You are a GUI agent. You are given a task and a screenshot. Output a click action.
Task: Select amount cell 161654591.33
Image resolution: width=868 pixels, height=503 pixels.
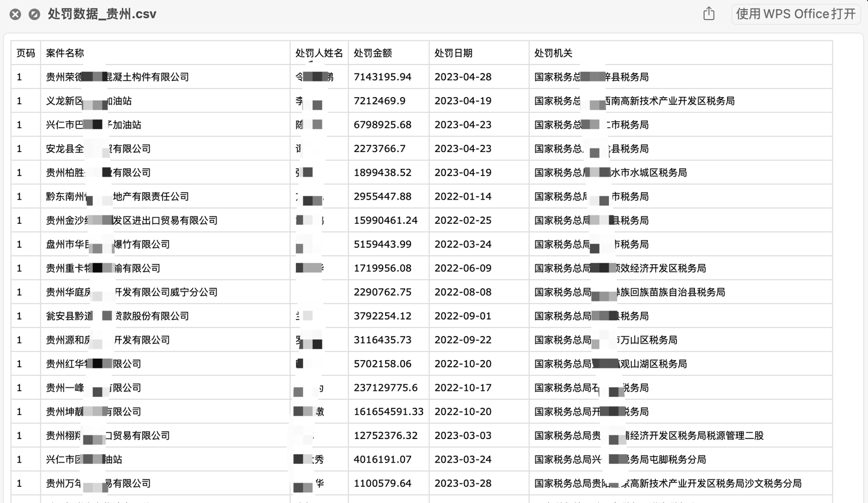[x=389, y=411]
